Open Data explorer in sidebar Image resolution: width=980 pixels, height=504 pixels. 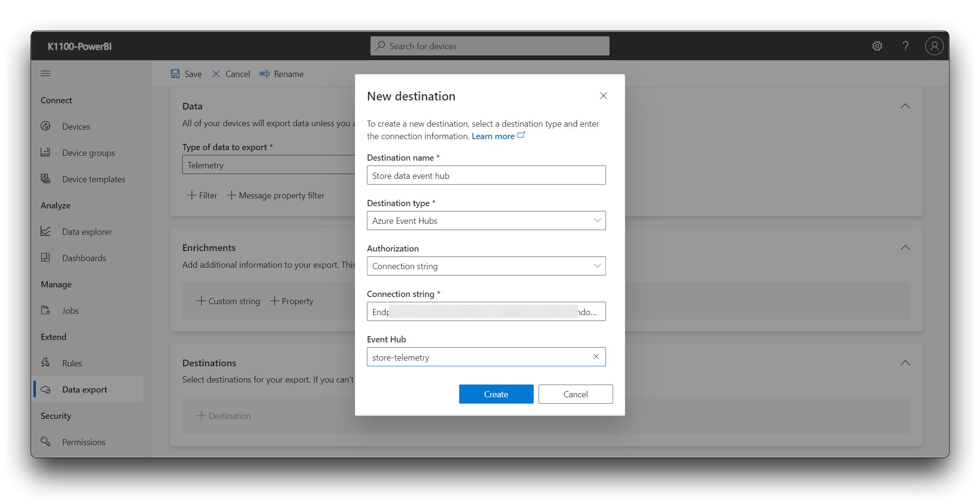click(x=87, y=231)
